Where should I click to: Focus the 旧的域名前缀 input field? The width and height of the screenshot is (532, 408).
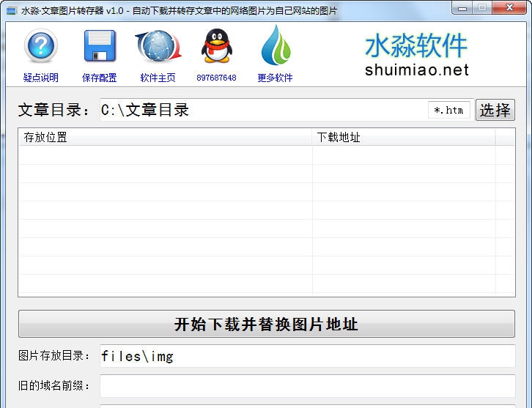[x=308, y=386]
